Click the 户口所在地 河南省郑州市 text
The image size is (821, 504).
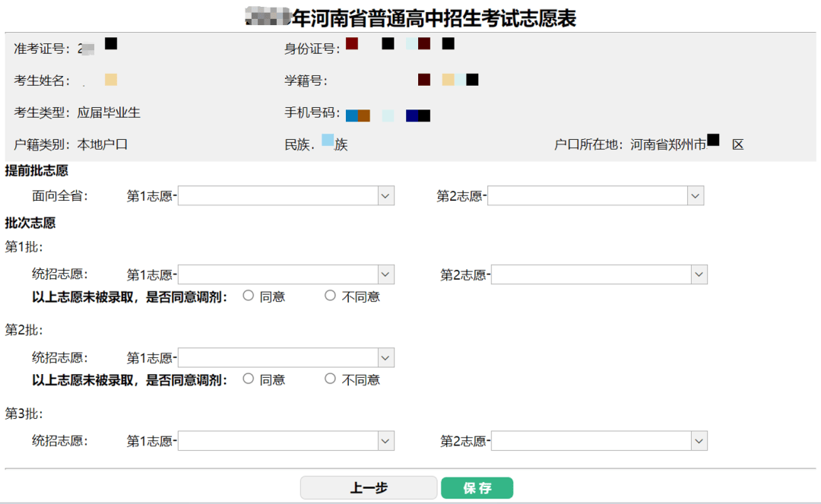click(x=667, y=144)
